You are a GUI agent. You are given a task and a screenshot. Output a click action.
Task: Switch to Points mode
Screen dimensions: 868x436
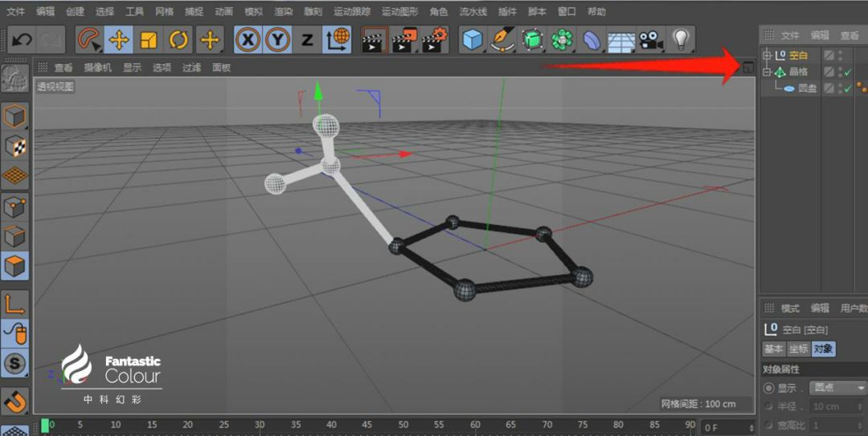point(14,207)
